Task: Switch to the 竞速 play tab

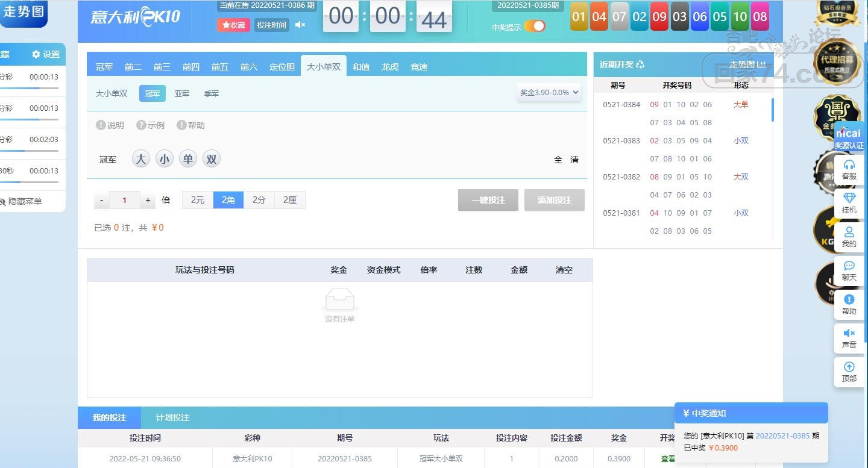Action: (x=419, y=67)
